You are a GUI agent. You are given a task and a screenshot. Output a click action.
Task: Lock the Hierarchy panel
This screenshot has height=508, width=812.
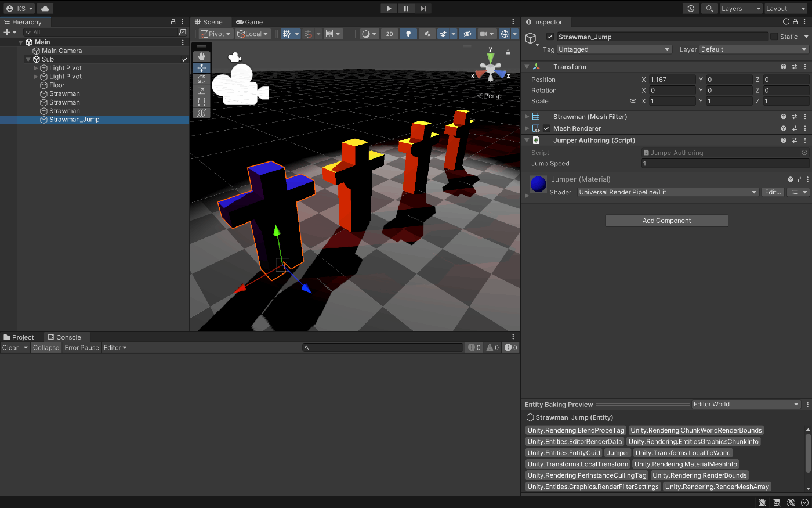click(173, 22)
